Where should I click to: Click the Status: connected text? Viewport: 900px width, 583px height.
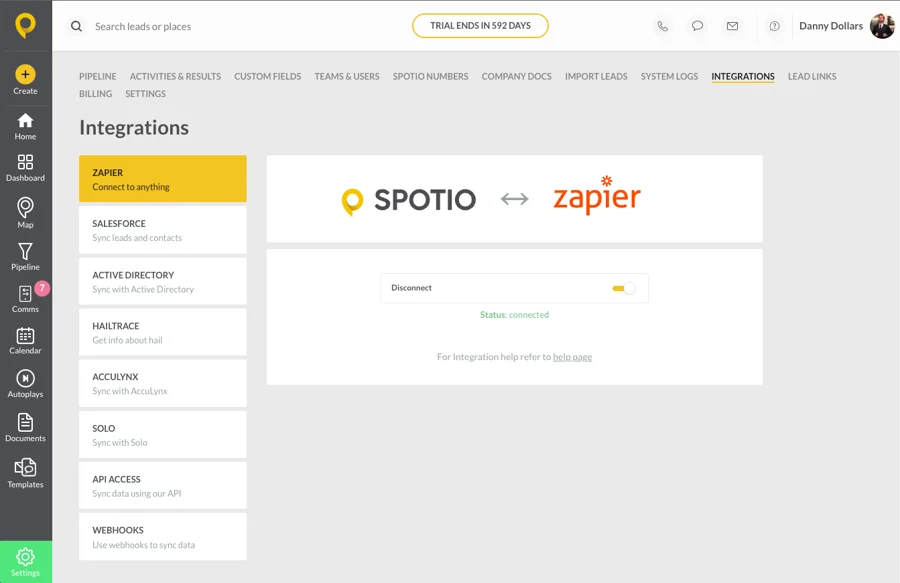(x=514, y=314)
